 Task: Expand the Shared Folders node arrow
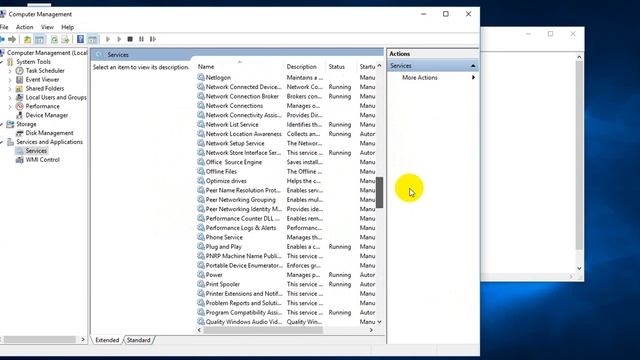pos(10,89)
